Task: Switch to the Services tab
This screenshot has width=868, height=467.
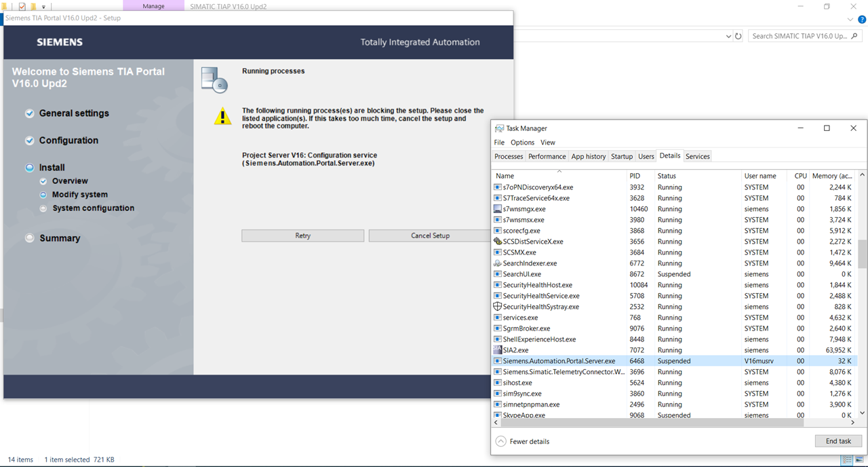Action: pos(697,156)
